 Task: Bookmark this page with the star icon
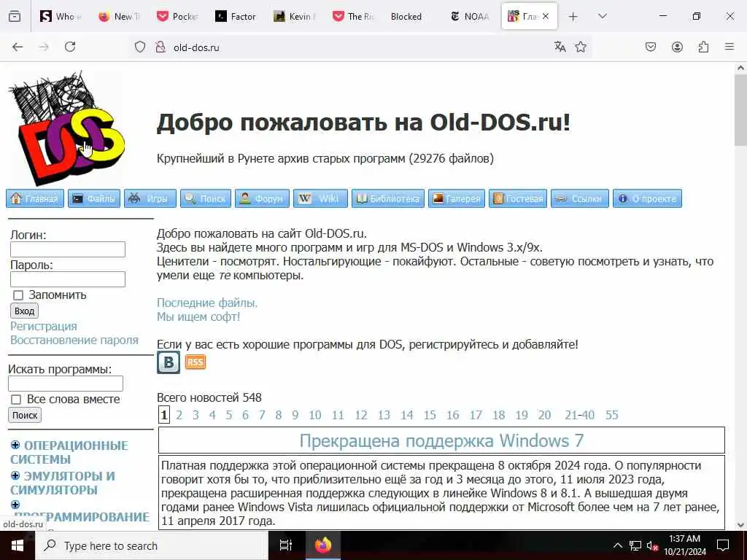coord(580,47)
